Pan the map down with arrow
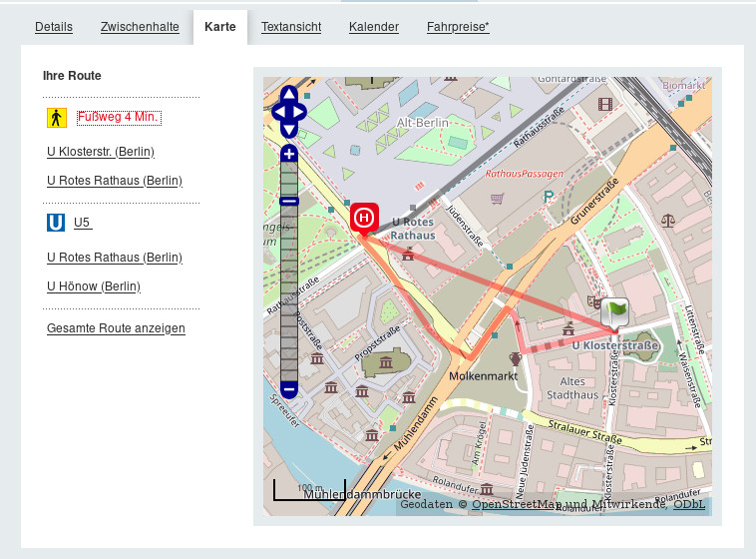This screenshot has height=559, width=756. (289, 131)
